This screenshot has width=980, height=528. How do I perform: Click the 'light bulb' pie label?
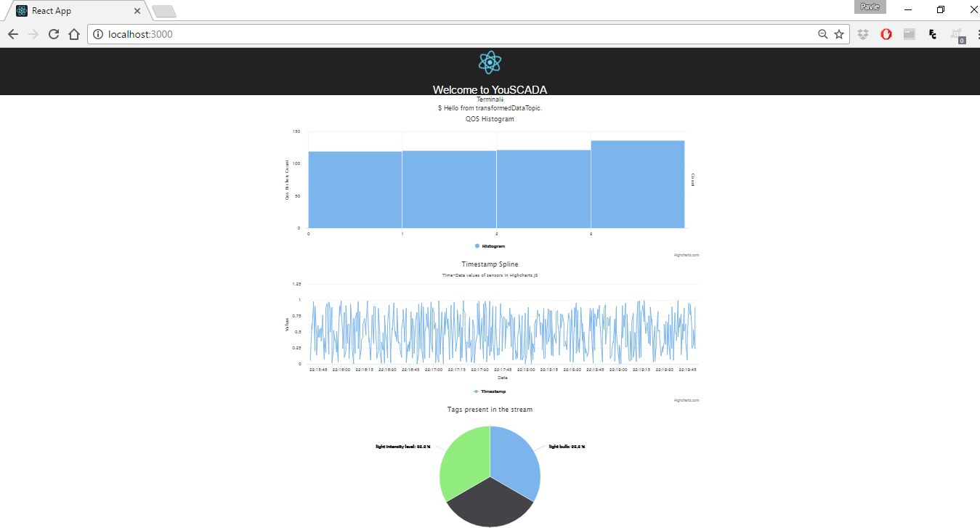pyautogui.click(x=567, y=447)
